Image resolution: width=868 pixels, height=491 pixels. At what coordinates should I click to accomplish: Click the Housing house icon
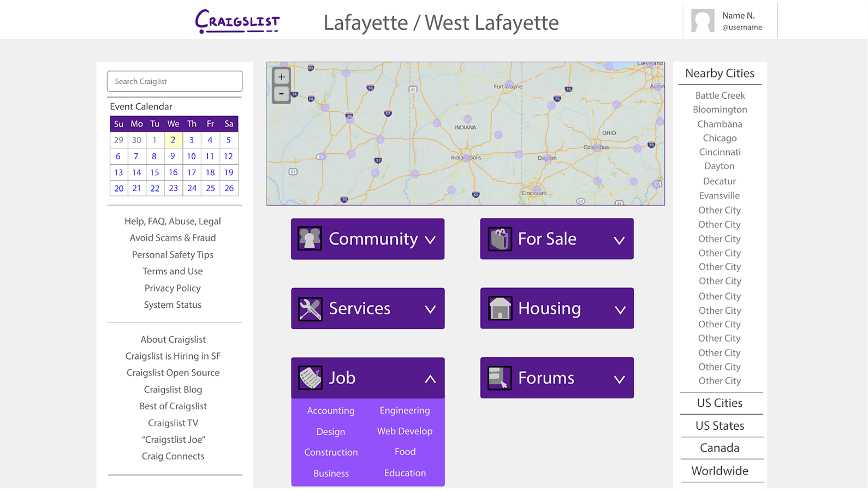[500, 308]
